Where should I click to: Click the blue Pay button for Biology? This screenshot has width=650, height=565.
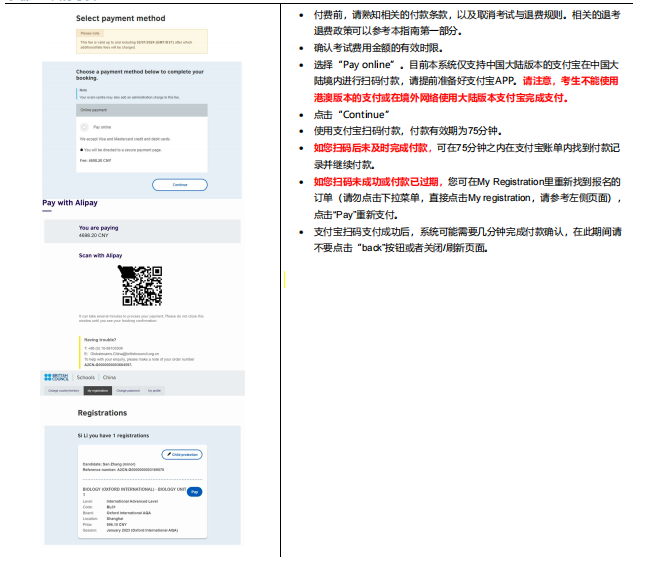194,492
